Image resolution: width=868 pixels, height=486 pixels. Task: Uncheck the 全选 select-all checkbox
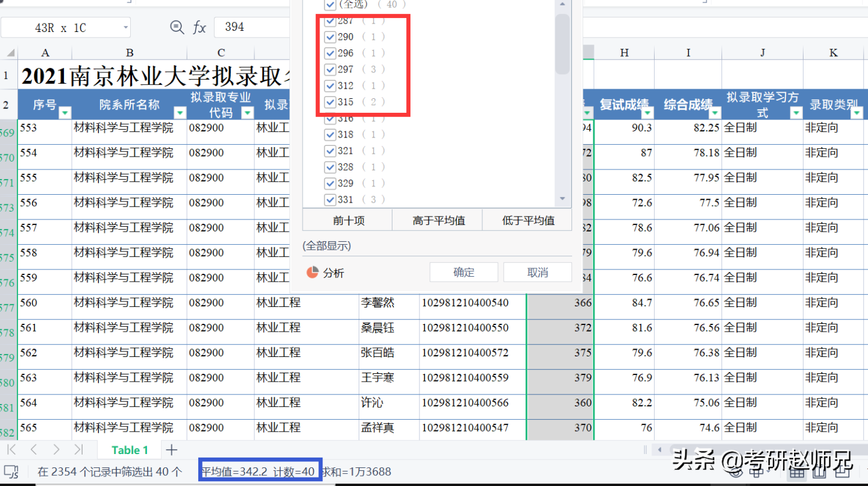pos(330,5)
